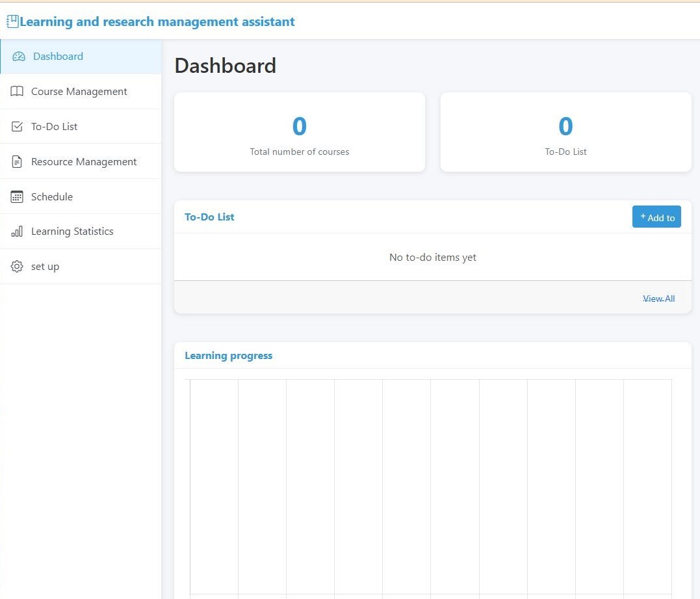Click the app title 'Learning and research management assistant'
The width and height of the screenshot is (700, 599).
157,21
